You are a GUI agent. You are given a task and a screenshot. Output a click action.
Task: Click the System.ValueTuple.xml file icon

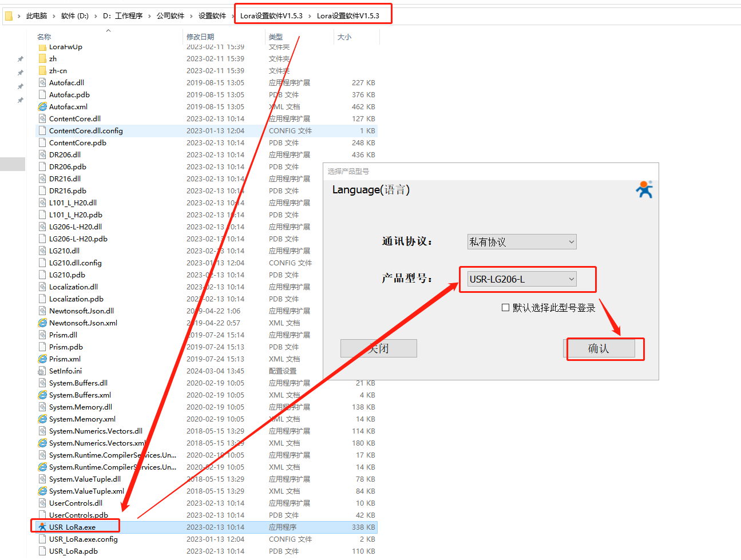point(42,491)
